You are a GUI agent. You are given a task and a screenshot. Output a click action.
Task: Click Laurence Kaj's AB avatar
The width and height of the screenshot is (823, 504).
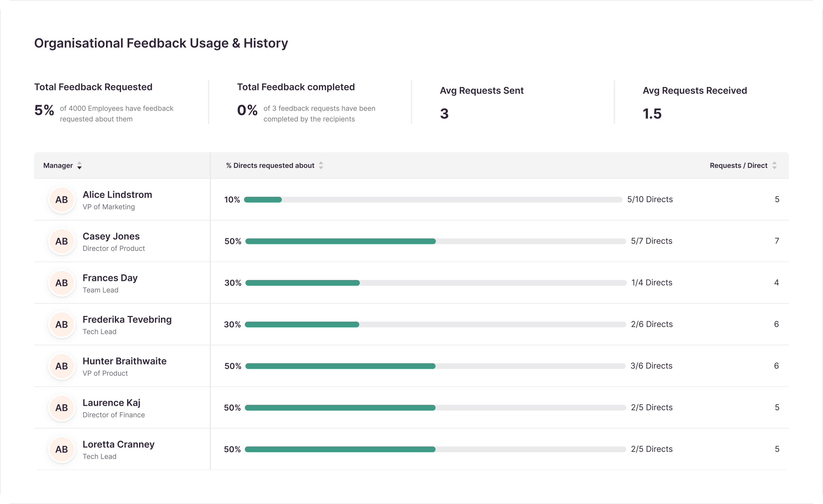(x=61, y=408)
